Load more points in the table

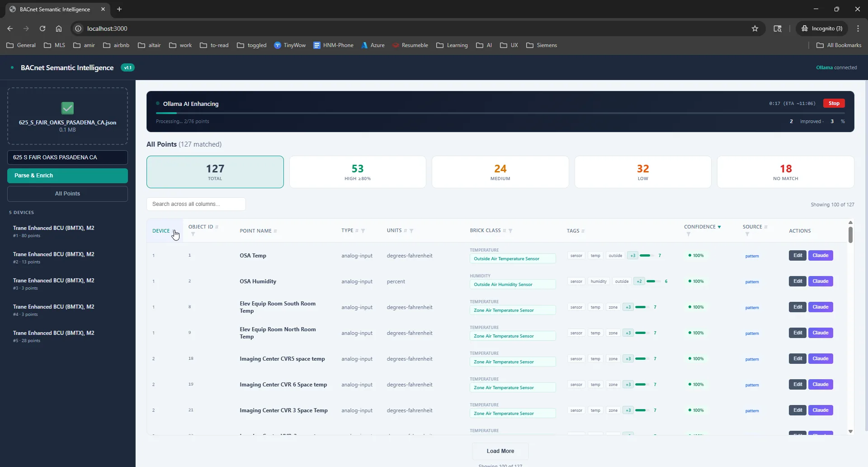tap(500, 451)
